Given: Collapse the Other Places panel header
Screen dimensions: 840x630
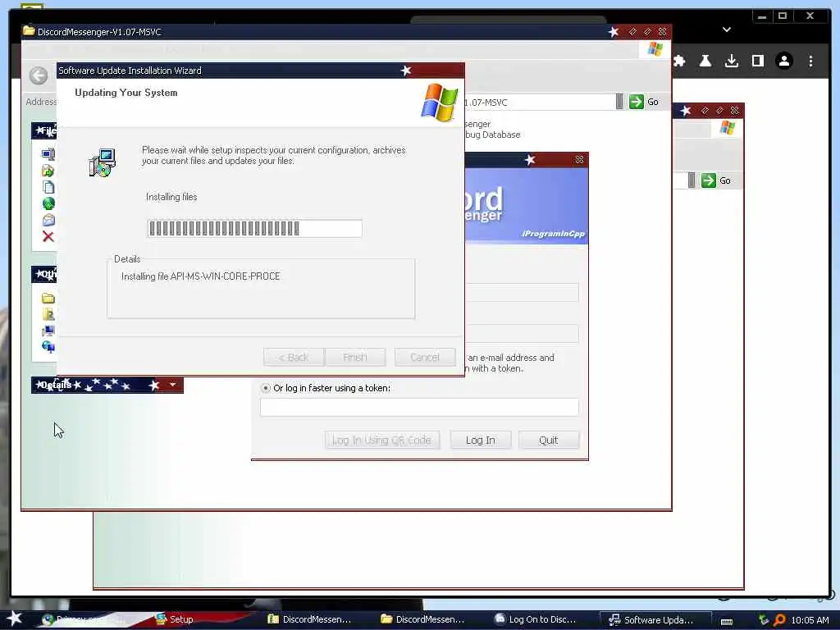Looking at the screenshot, I should 44,274.
